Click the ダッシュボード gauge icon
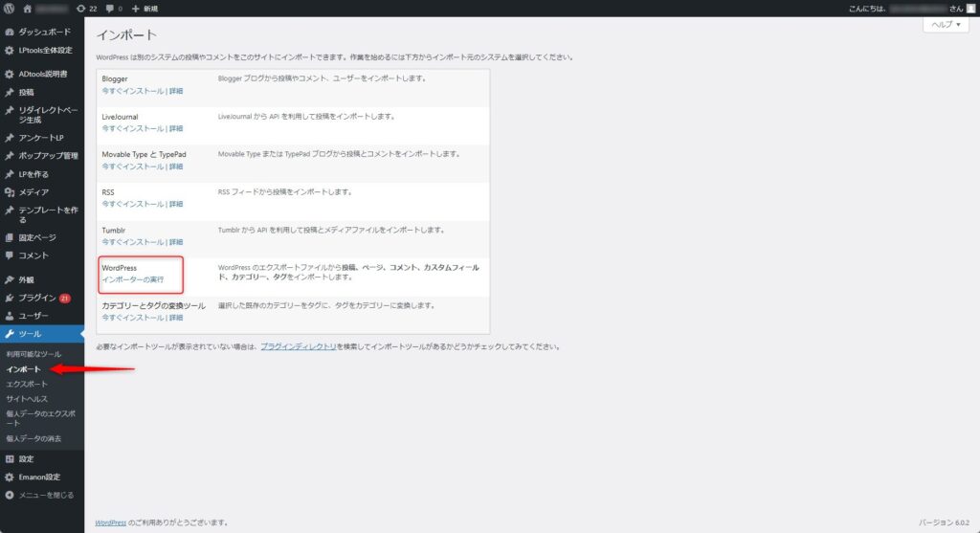Image resolution: width=980 pixels, height=533 pixels. pos(9,32)
